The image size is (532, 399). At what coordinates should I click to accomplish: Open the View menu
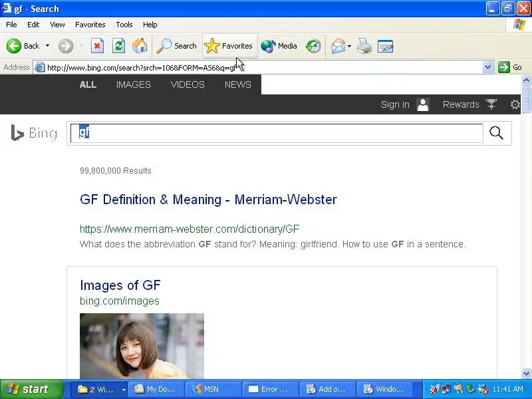57,25
